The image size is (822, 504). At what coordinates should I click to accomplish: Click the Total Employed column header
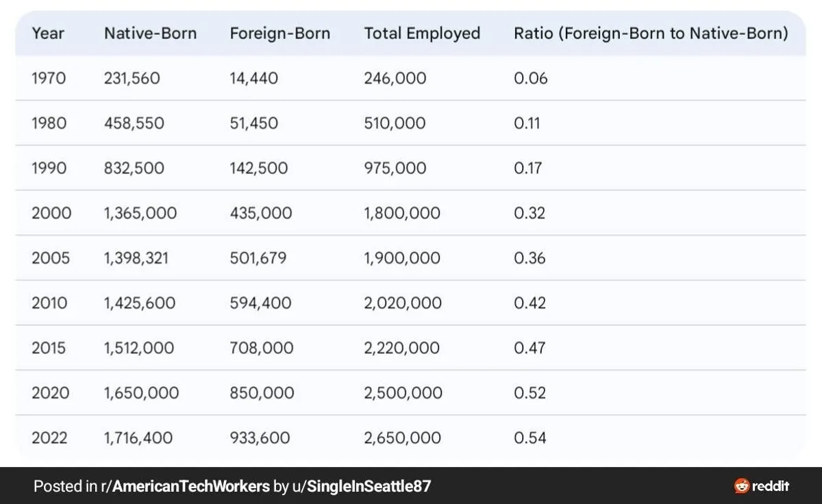tap(422, 34)
